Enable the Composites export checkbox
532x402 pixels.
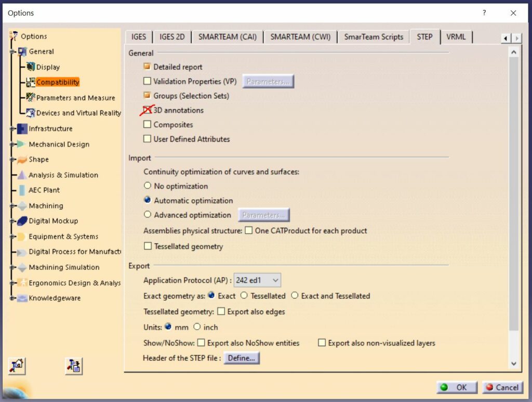point(148,124)
